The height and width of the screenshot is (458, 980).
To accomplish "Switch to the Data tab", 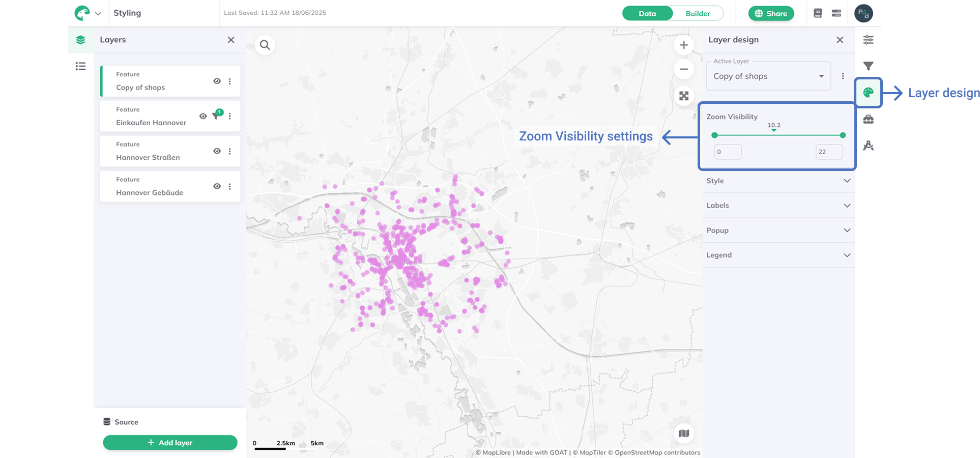I will coord(647,14).
